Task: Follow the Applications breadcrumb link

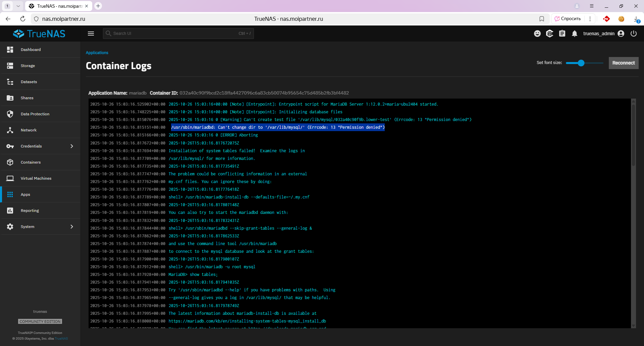Action: pos(97,53)
